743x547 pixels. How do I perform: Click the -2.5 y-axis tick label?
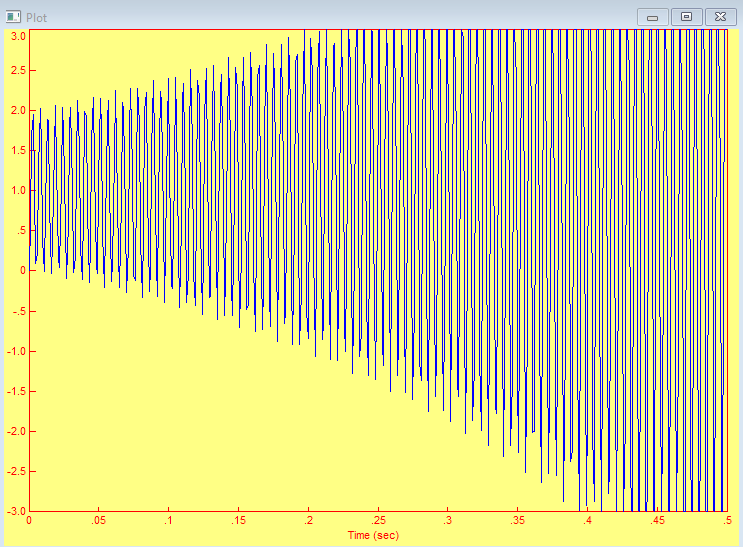click(15, 471)
